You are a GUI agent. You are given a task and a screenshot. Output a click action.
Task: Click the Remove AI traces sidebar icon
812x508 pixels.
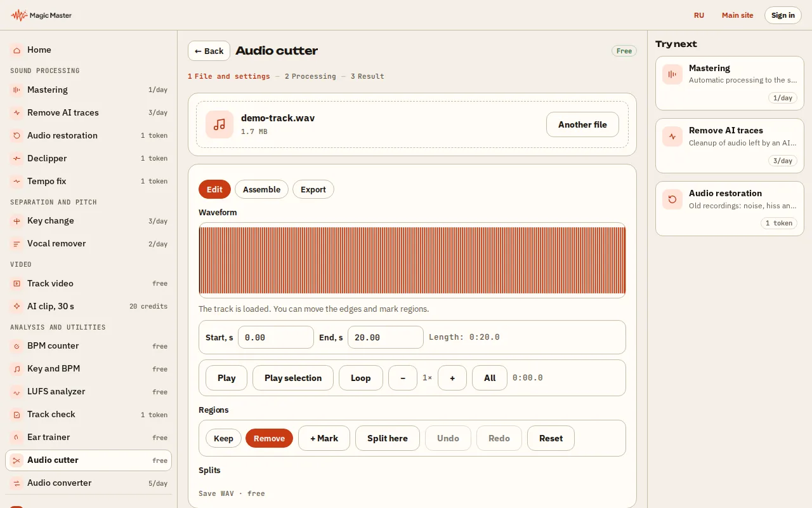pyautogui.click(x=16, y=113)
